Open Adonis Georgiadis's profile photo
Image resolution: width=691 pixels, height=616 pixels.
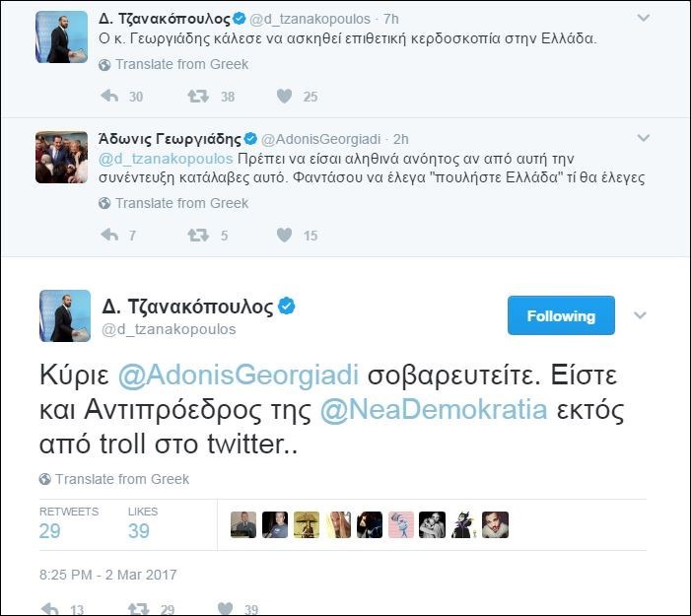coord(61,156)
